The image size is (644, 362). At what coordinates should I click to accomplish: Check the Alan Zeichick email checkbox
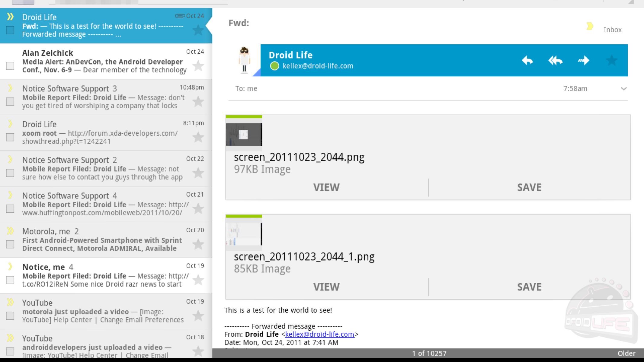[x=10, y=66]
